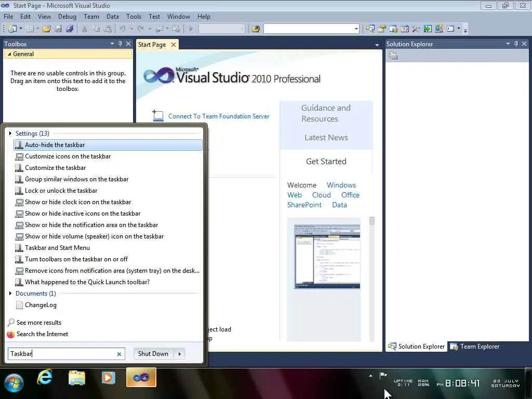Screen dimensions: 532x399
Task: Select the Guidance and Resources tab
Action: tap(326, 113)
